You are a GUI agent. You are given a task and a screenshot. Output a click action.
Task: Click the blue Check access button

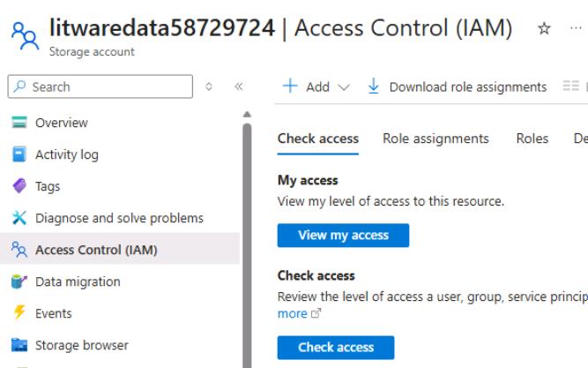click(x=336, y=348)
